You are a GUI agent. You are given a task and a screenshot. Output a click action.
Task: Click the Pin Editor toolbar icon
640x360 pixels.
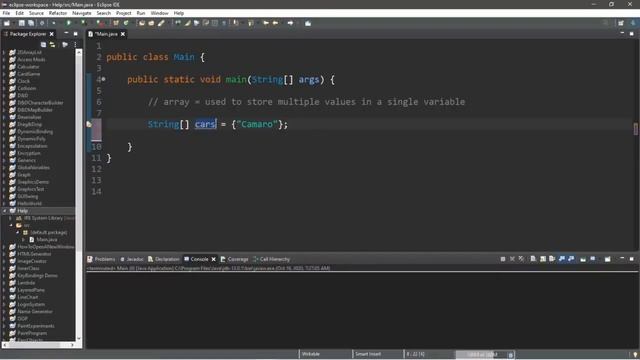(308, 23)
